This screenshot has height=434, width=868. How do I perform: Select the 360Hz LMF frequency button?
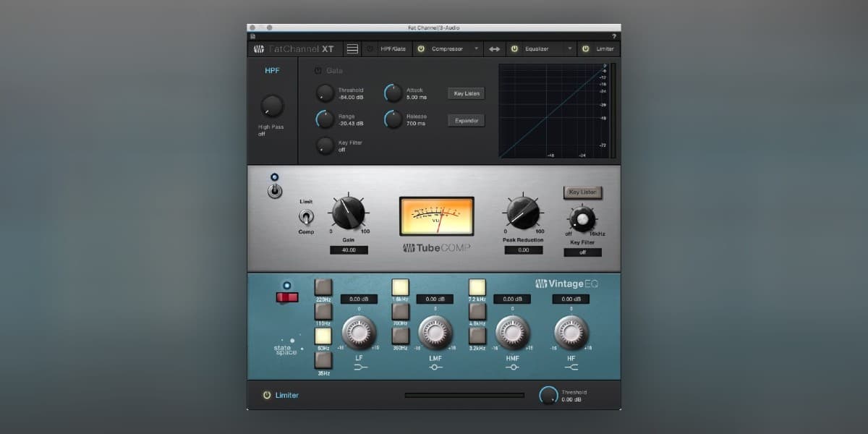[x=400, y=336]
